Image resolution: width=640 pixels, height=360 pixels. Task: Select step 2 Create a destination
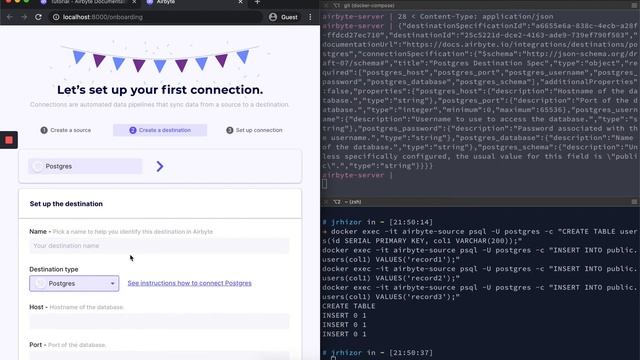click(x=160, y=130)
